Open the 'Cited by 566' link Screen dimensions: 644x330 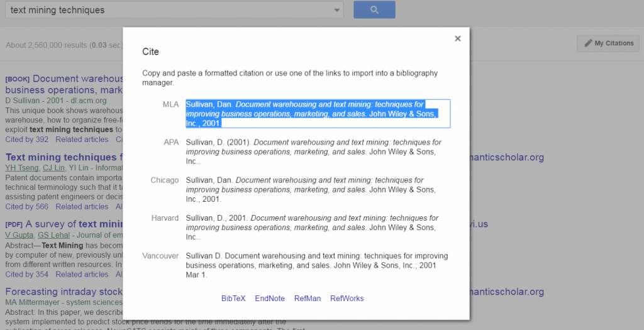point(26,207)
